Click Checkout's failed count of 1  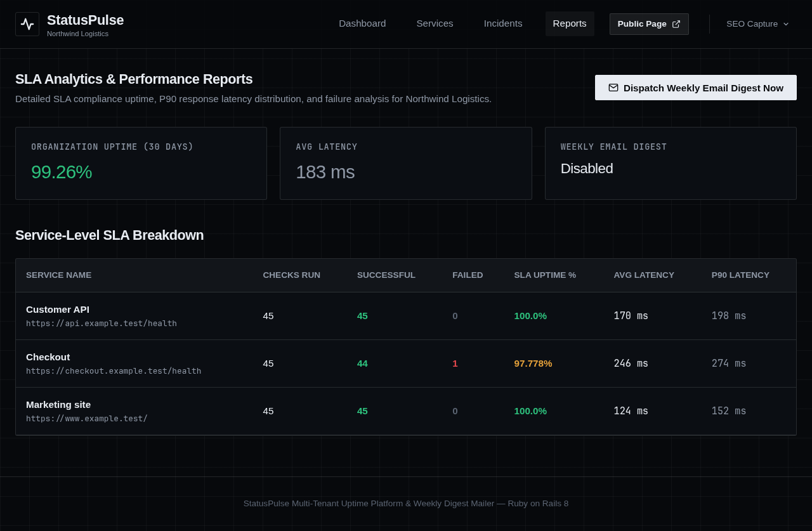(x=455, y=364)
